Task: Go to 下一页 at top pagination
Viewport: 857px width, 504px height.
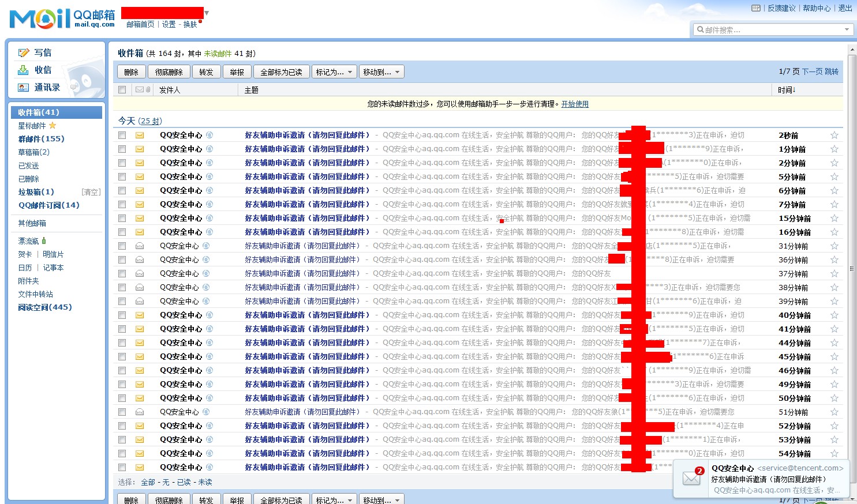Action: [812, 72]
